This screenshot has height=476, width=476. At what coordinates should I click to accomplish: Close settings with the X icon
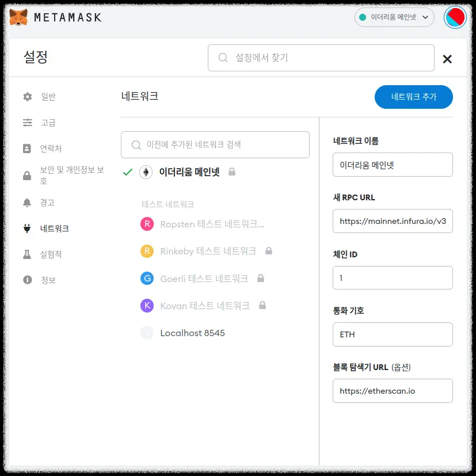447,59
